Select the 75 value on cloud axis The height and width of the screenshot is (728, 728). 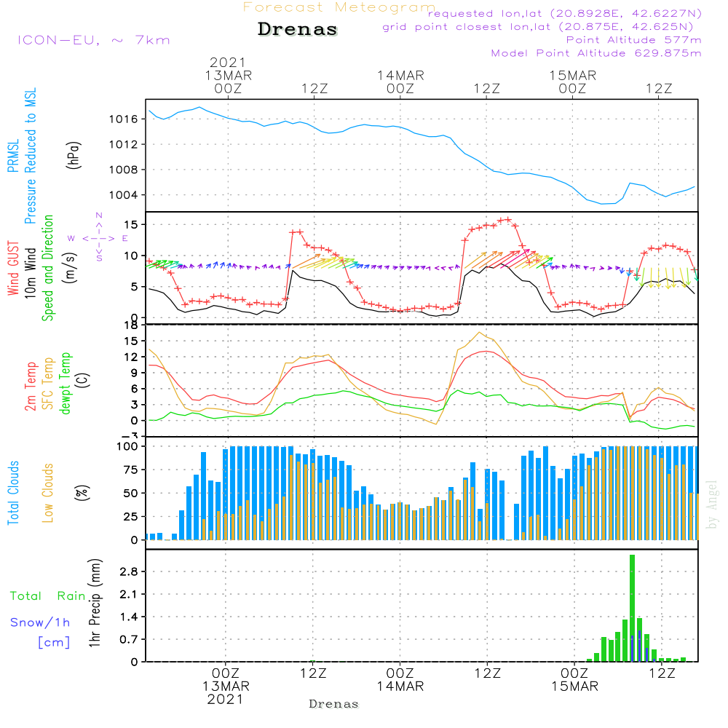[131, 470]
